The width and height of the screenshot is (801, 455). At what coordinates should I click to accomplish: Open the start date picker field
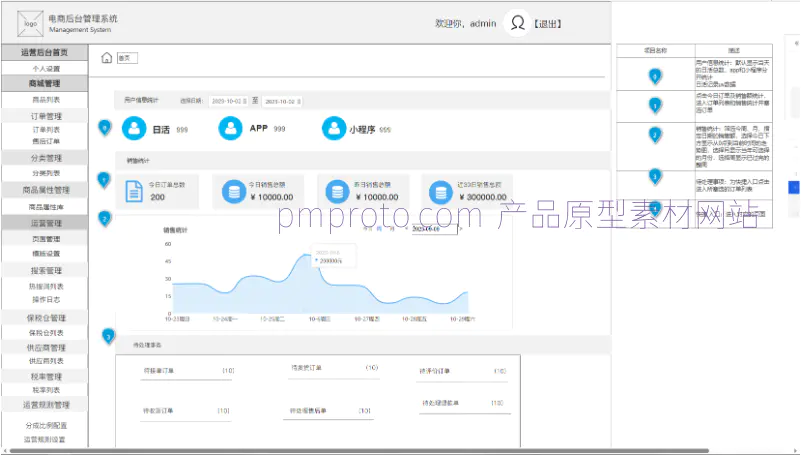tap(229, 101)
